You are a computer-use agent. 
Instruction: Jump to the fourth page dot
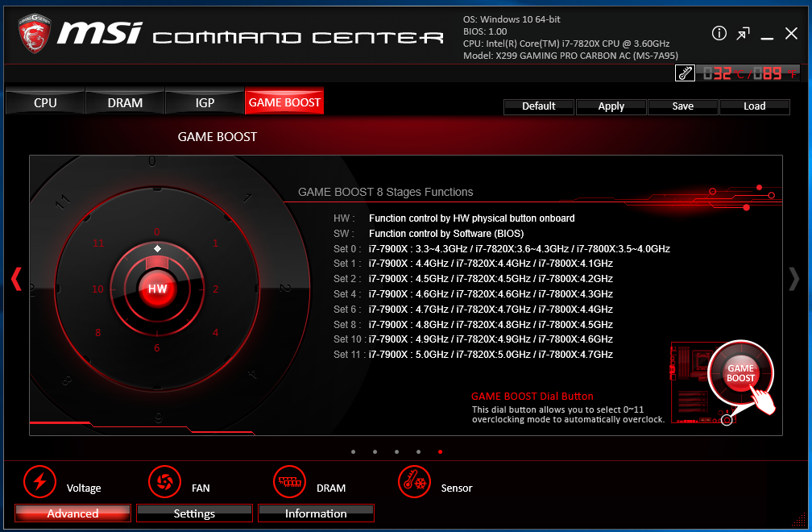(418, 451)
